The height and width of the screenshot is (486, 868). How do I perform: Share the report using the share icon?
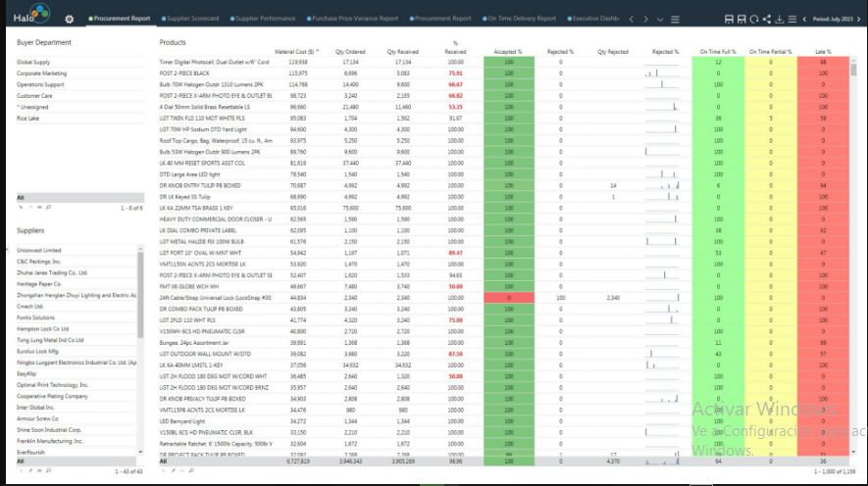(x=767, y=19)
